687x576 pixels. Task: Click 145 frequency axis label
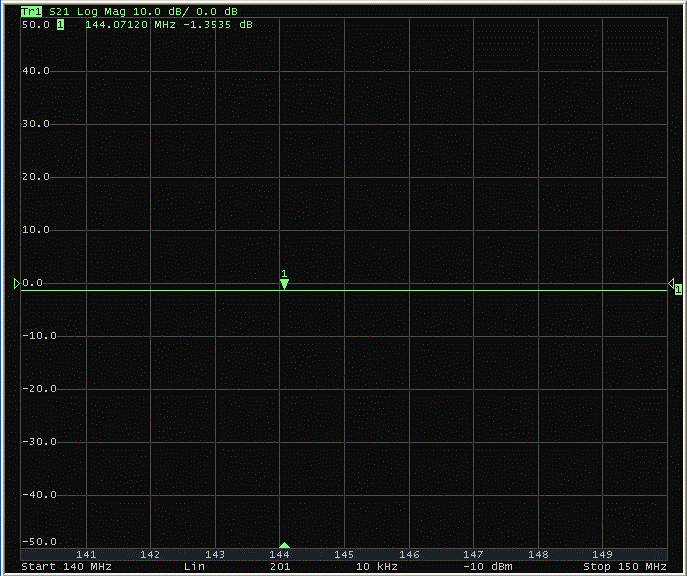tap(344, 555)
